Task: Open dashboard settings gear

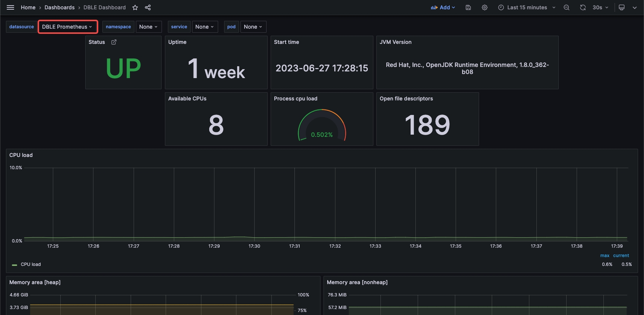Action: 485,7
